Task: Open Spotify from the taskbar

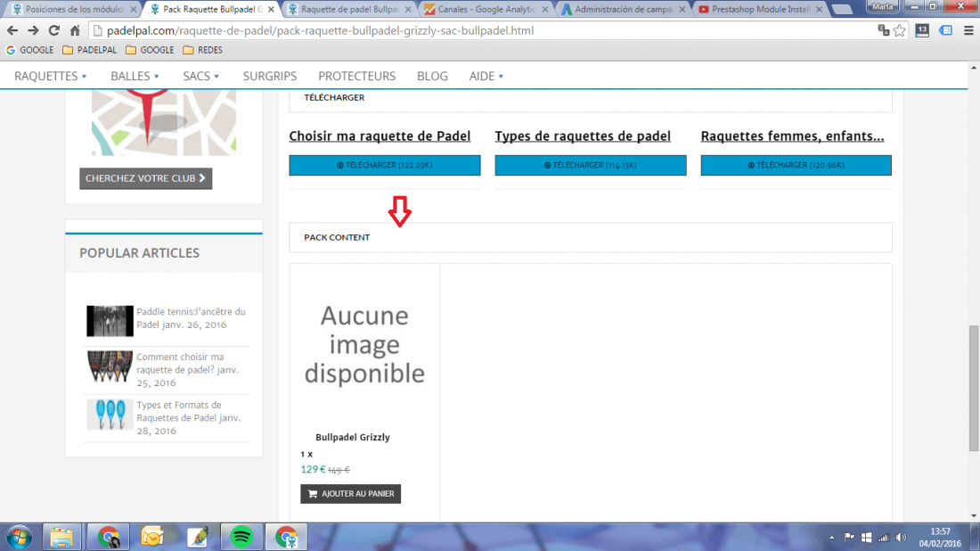Action: click(x=241, y=538)
